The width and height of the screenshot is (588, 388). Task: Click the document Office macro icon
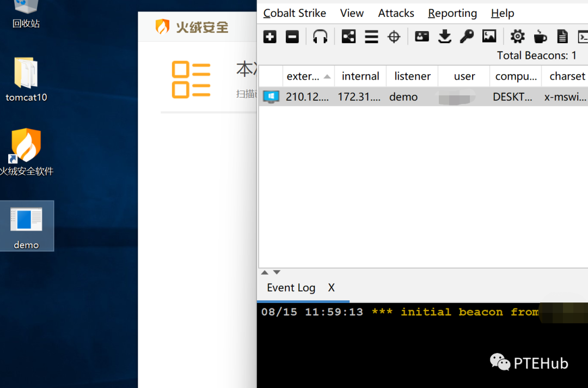tap(562, 37)
